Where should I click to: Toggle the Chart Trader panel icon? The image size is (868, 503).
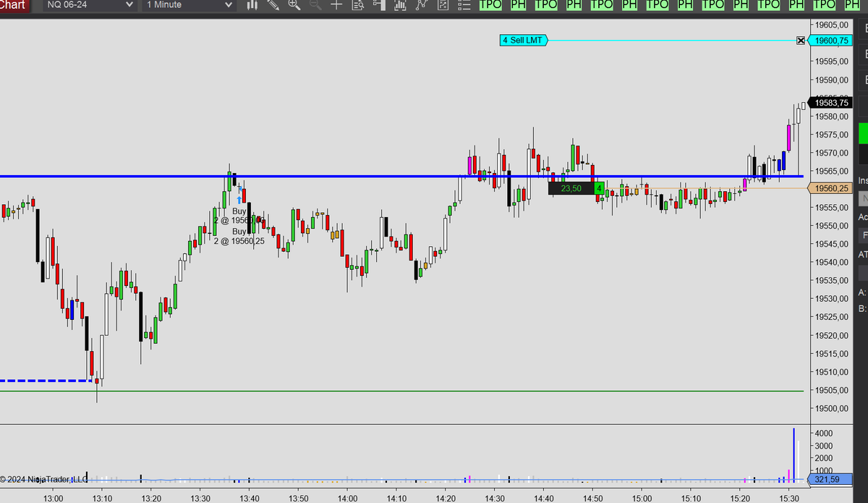[379, 5]
